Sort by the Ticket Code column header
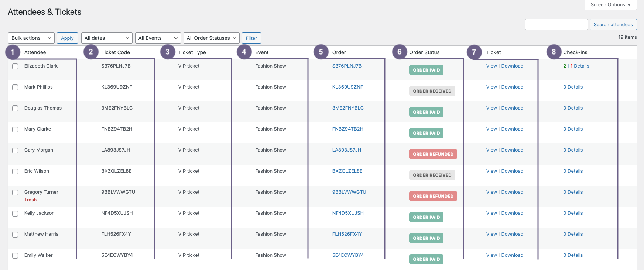This screenshot has width=644, height=270. pyautogui.click(x=116, y=52)
